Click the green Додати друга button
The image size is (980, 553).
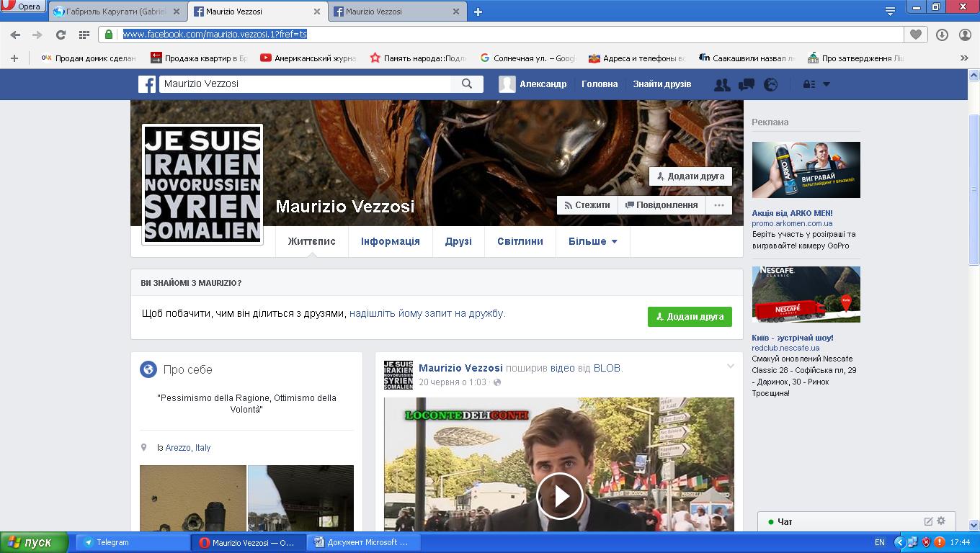[x=690, y=317]
